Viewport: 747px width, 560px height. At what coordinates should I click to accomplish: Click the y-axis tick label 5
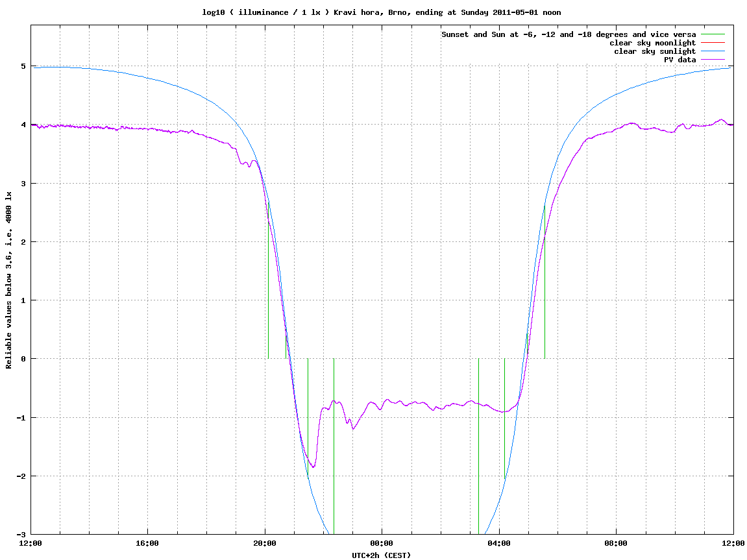click(23, 66)
